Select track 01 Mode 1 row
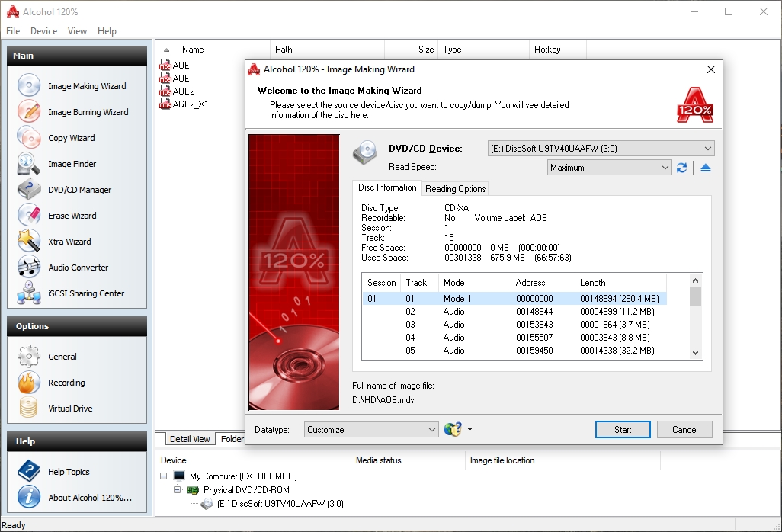 514,298
